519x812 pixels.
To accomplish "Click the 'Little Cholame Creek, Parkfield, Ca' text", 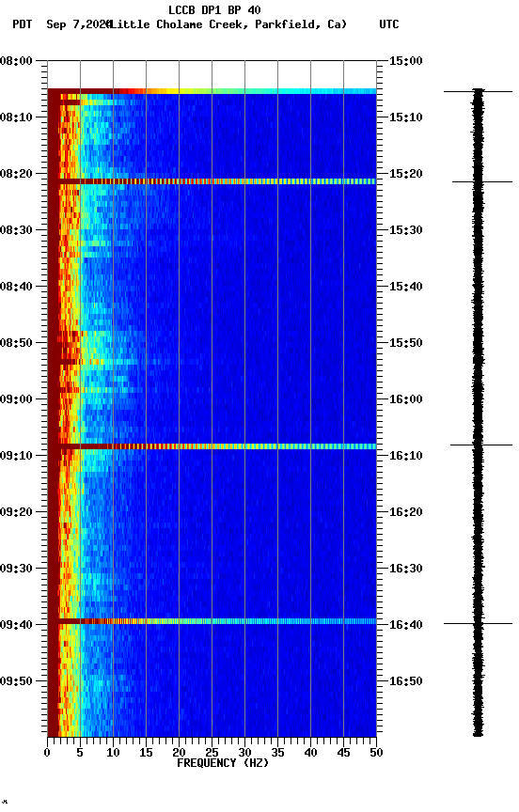I will click(x=226, y=24).
